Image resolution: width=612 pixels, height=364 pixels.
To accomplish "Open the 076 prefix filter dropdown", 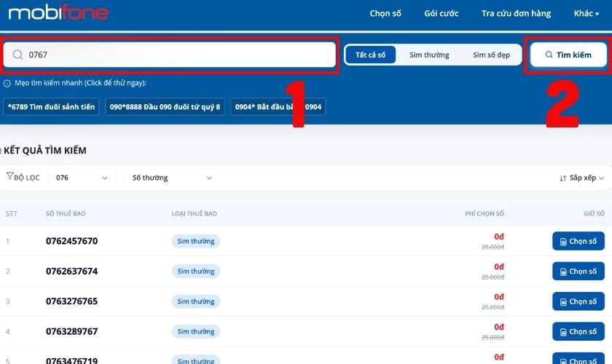I will 82,178.
